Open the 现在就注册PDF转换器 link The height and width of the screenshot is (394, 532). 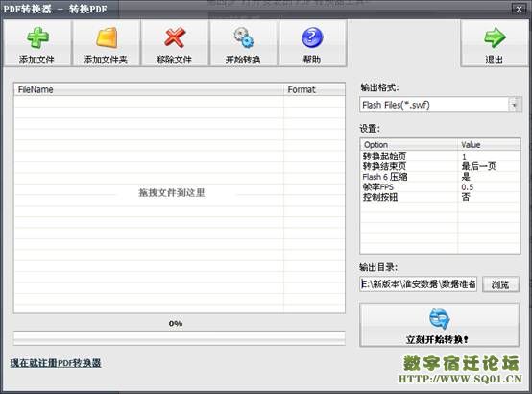click(56, 363)
